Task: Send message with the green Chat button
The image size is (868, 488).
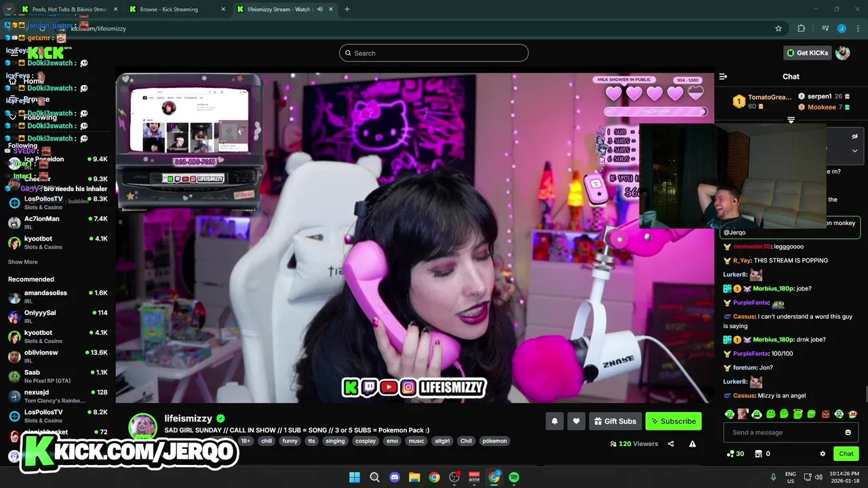Action: tap(846, 454)
